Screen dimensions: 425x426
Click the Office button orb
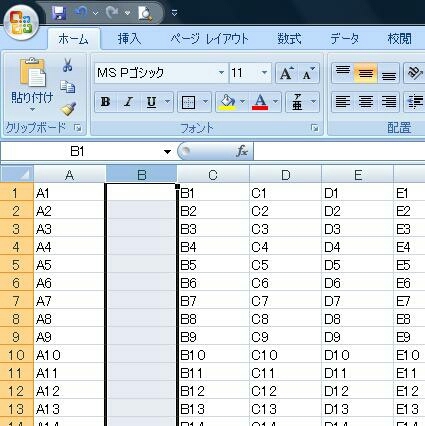pos(21,22)
